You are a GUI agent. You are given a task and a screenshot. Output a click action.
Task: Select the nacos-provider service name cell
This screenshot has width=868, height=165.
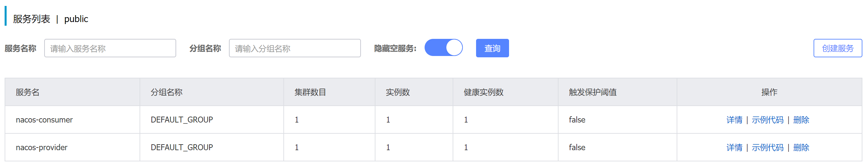tap(73, 148)
